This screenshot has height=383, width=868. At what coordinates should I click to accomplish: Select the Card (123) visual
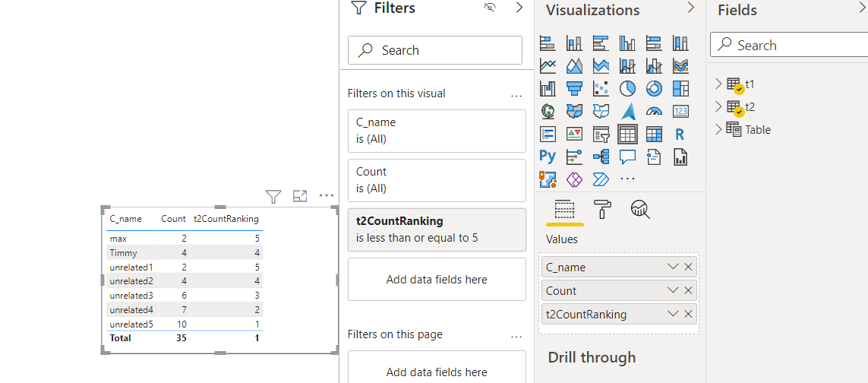(x=680, y=111)
